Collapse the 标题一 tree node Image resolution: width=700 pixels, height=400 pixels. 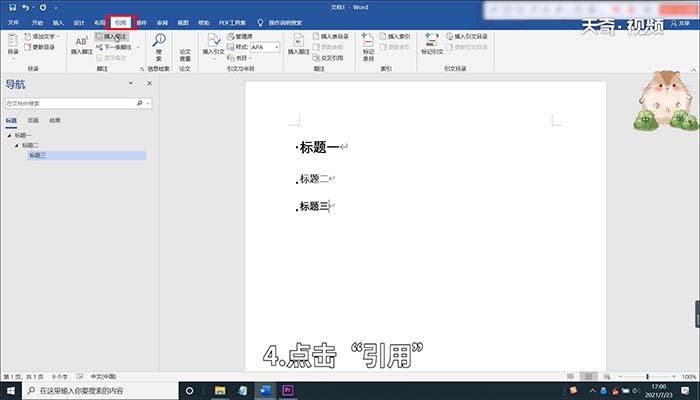coord(9,135)
